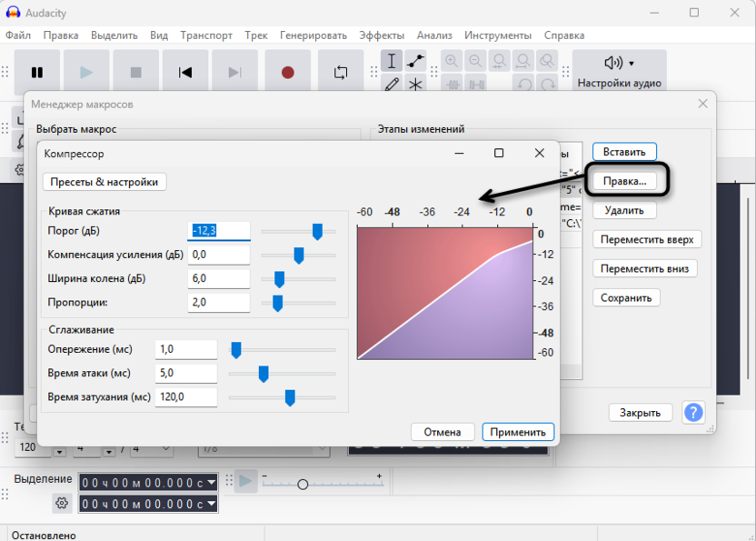Click the Компенсация усиления slider handle
756x541 pixels.
tap(299, 255)
